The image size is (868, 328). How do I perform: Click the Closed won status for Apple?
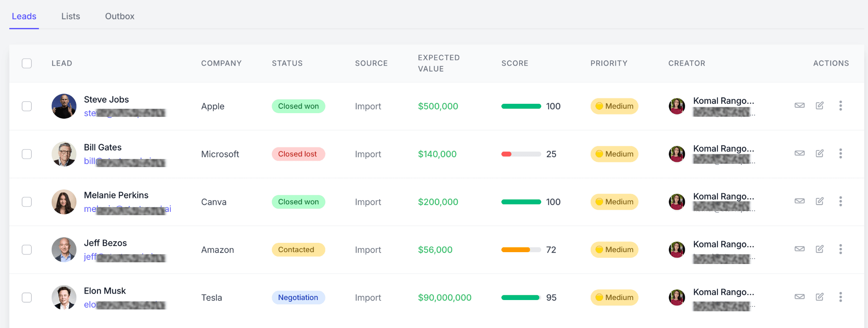tap(298, 106)
